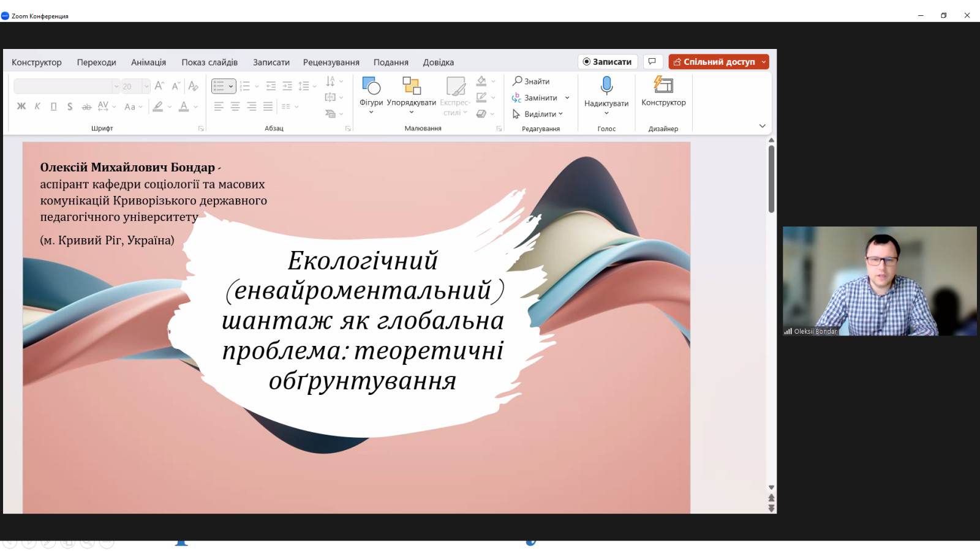This screenshot has height=551, width=980.
Task: Toggle bold (Ж) formatting
Action: 21,107
